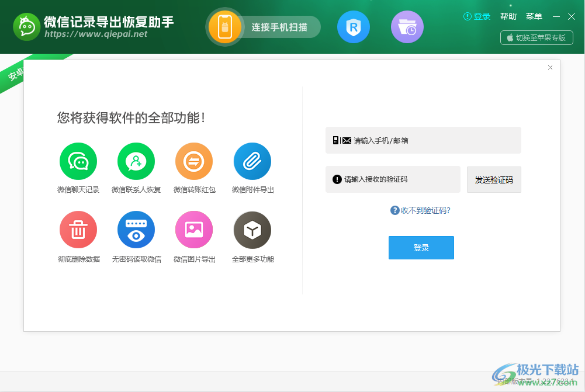585x392 pixels.
Task: Click the 微信转账红包 icon
Action: pyautogui.click(x=194, y=161)
